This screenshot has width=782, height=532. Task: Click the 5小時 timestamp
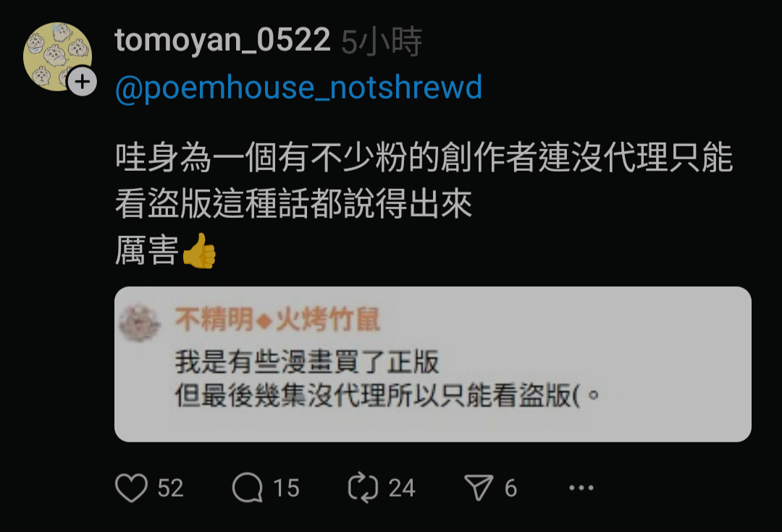coord(382,41)
